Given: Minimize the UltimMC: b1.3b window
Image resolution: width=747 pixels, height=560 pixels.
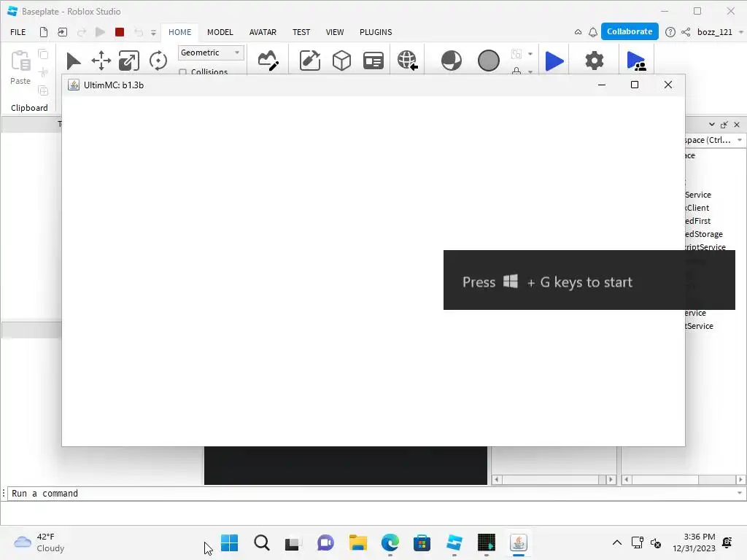Looking at the screenshot, I should point(602,85).
